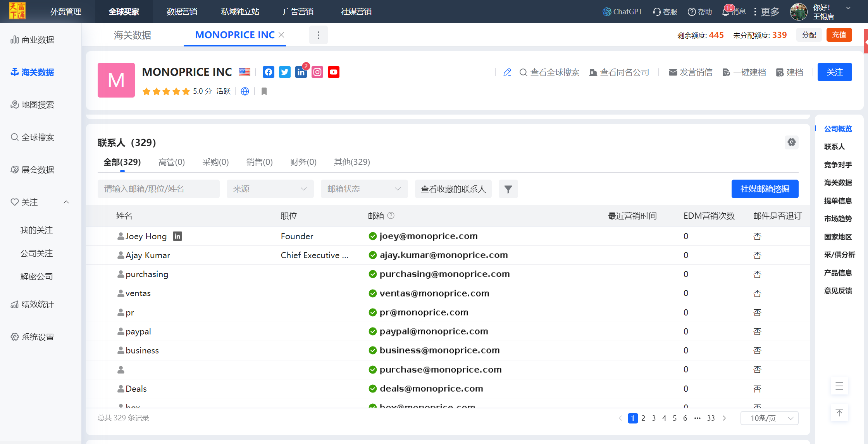This screenshot has height=444, width=868.
Task: Click the globe website icon
Action: coord(245,91)
